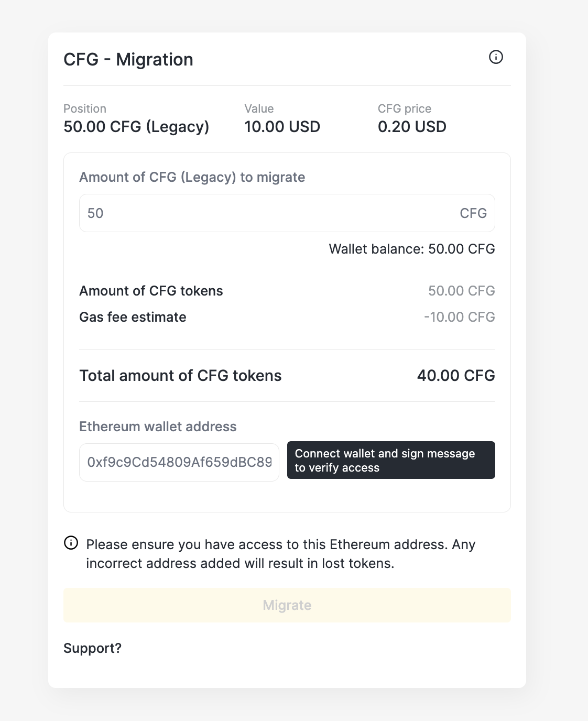Click the CFG unit label inside amount field
588x721 pixels.
pyautogui.click(x=473, y=213)
